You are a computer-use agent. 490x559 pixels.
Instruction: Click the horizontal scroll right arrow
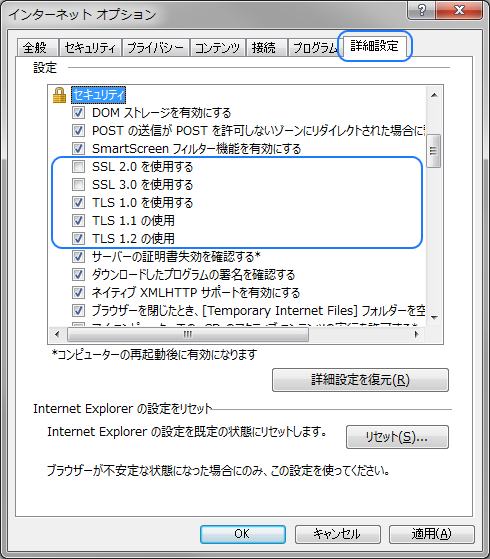pyautogui.click(x=417, y=334)
